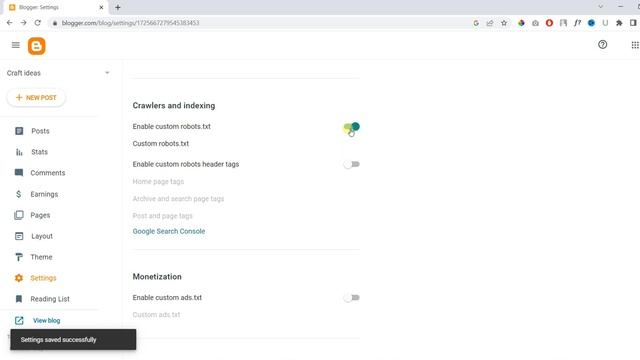
Task: Click the View blog external link icon
Action: (x=19, y=320)
